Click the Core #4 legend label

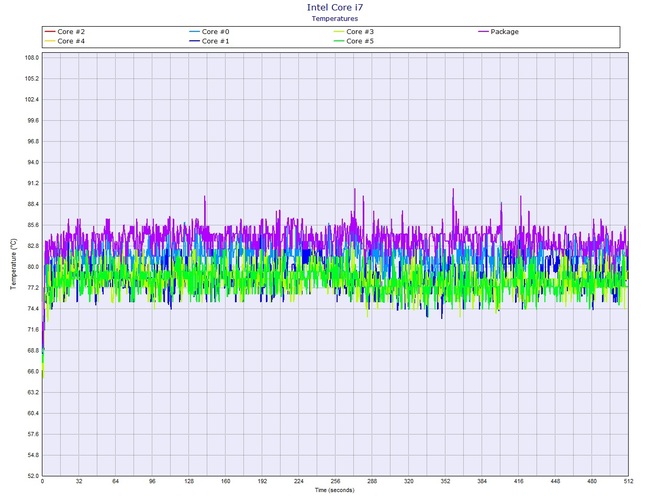click(x=71, y=41)
